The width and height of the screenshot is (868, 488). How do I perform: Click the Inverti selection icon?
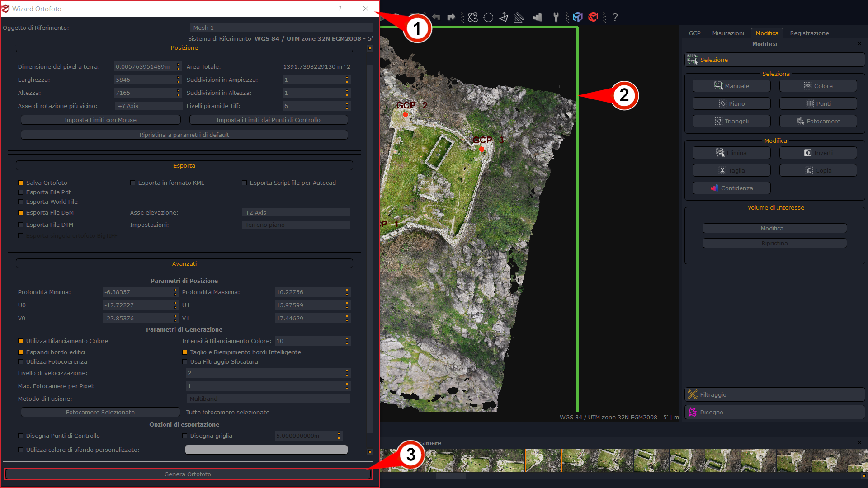pyautogui.click(x=818, y=153)
